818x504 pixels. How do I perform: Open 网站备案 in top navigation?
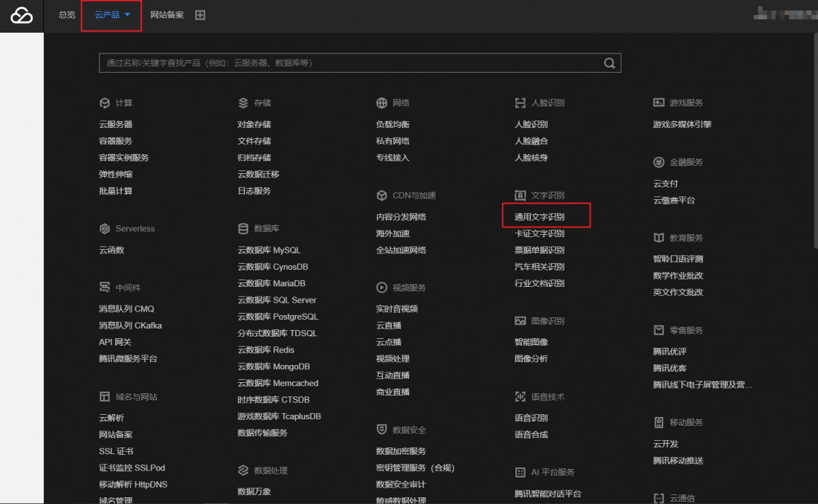click(x=167, y=15)
